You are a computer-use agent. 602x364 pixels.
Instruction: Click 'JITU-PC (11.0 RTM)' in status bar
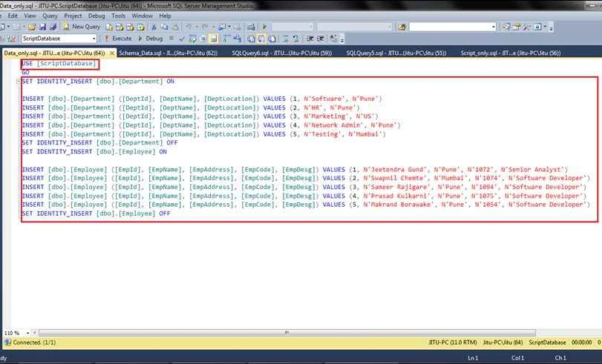[453, 343]
